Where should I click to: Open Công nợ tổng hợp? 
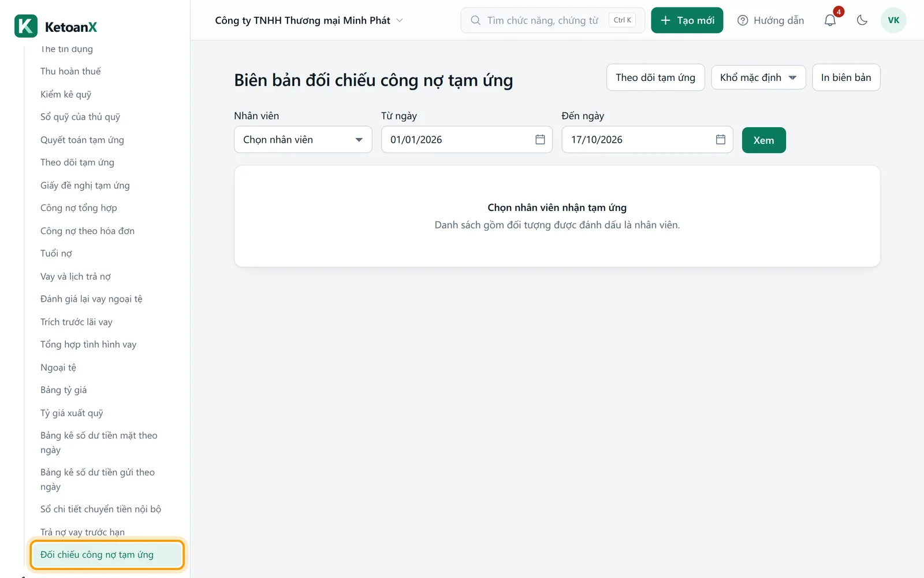[79, 208]
